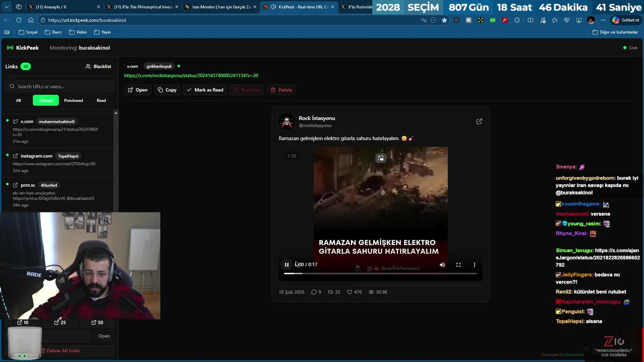Mute the video volume

(442, 264)
